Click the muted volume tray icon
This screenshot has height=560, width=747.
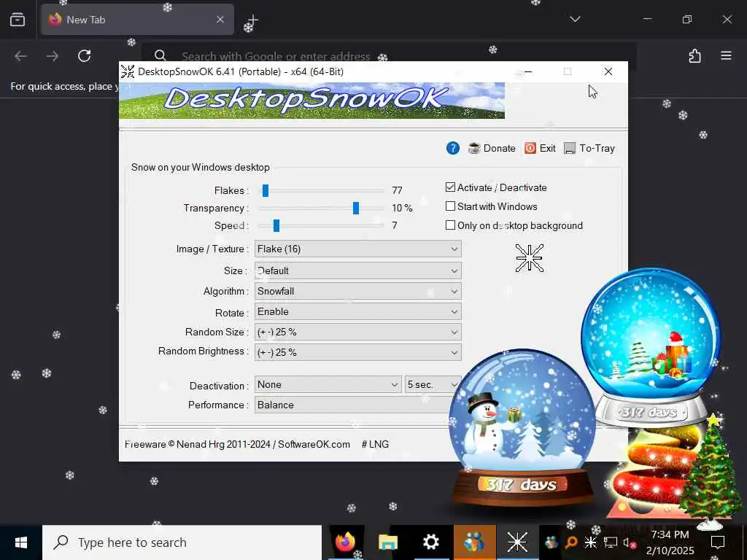[x=630, y=542]
